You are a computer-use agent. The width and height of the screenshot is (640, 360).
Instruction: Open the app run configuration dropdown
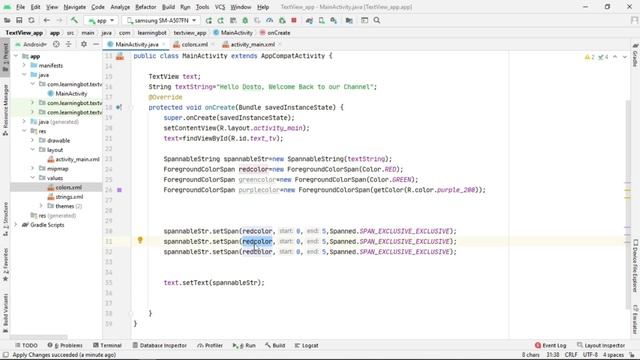(x=101, y=20)
